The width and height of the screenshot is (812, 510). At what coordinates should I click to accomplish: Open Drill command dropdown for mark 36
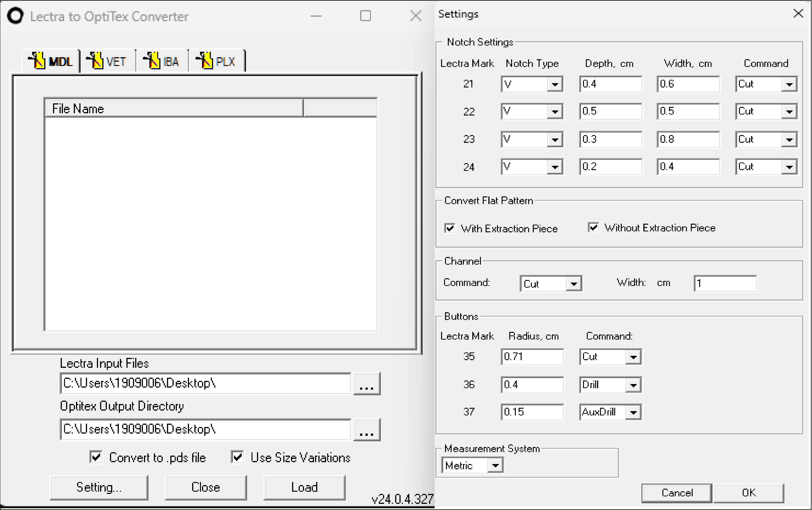(633, 385)
